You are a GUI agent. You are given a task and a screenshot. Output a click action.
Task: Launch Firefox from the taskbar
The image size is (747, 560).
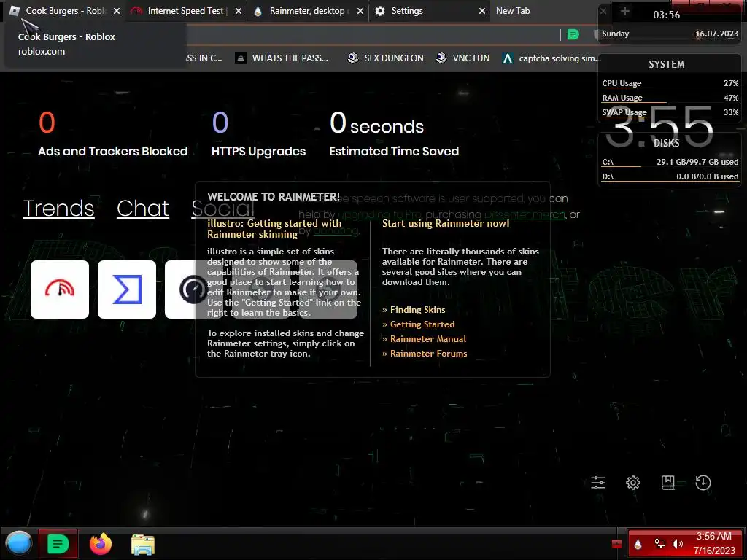click(x=101, y=544)
